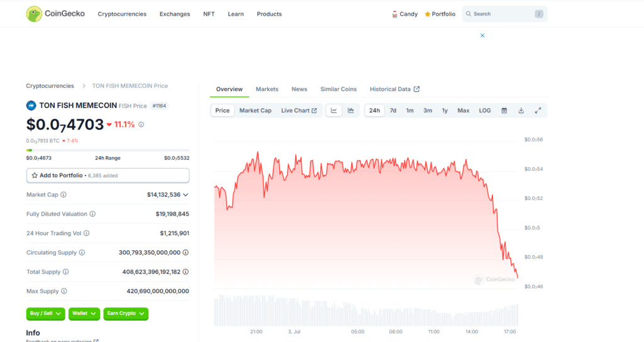
Task: Click the search magnifier icon
Action: [468, 14]
